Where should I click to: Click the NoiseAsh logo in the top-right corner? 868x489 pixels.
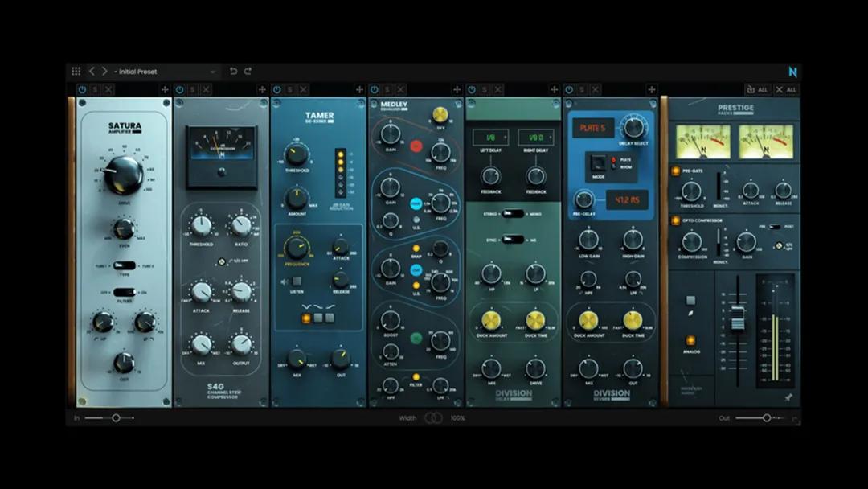coord(792,71)
